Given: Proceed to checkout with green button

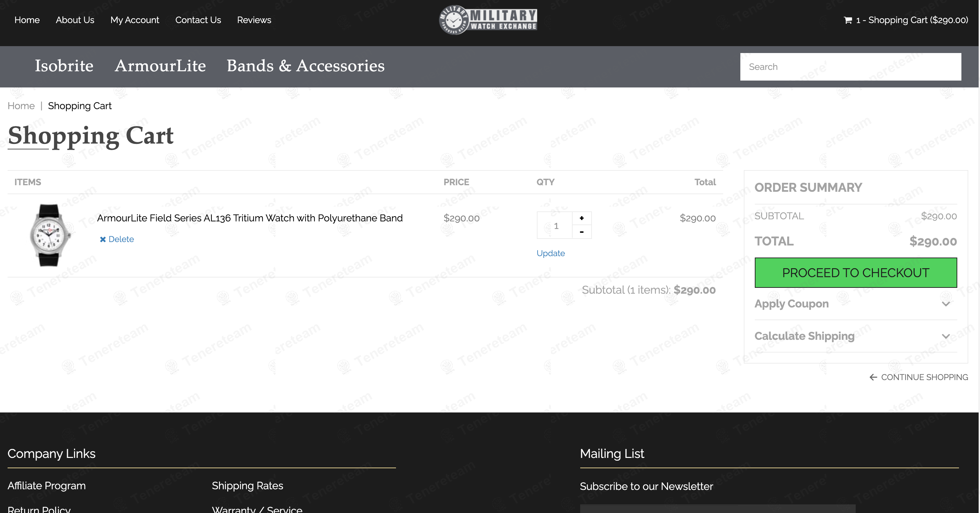Looking at the screenshot, I should [x=856, y=273].
